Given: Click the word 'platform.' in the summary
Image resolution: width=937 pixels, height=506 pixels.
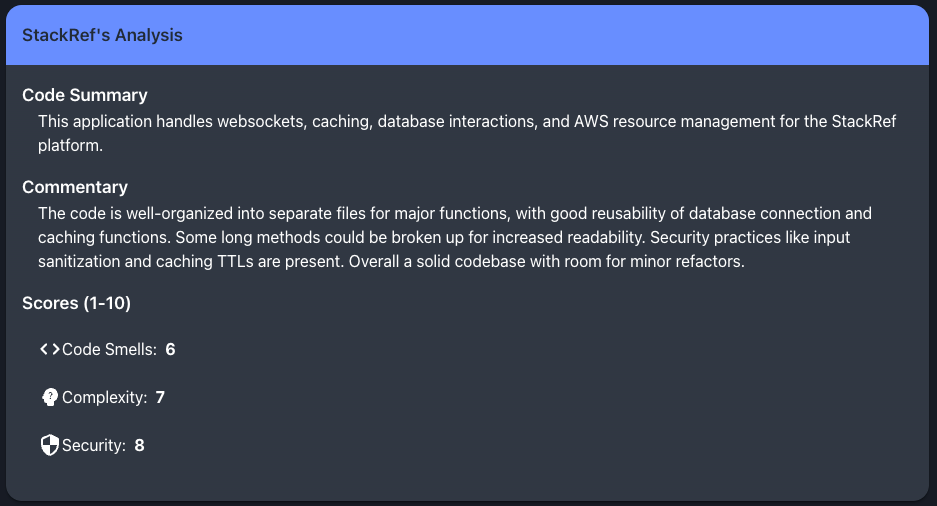Looking at the screenshot, I should point(71,145).
